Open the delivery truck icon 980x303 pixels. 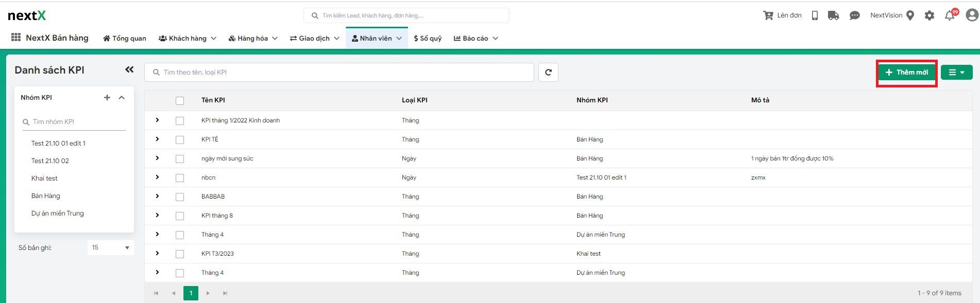click(x=833, y=15)
